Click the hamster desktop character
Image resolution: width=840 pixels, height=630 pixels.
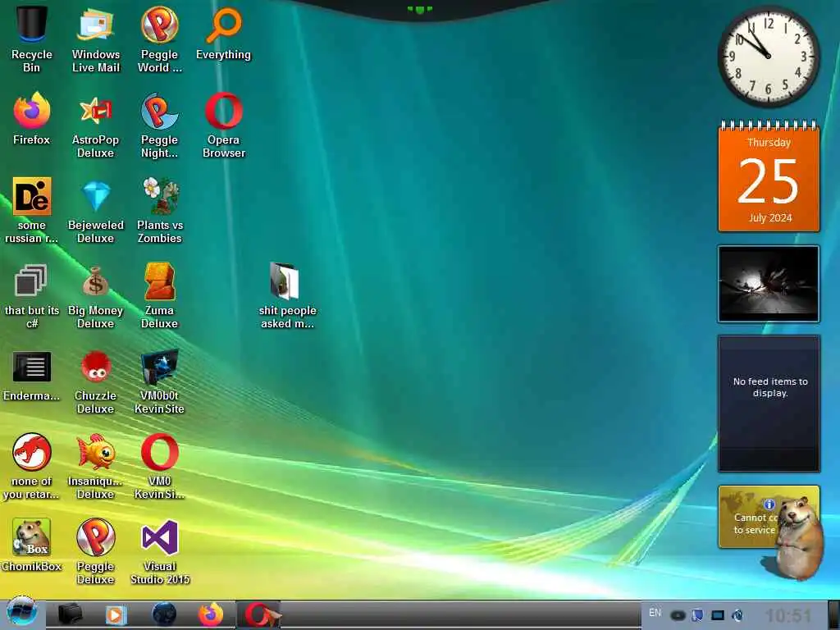797,538
